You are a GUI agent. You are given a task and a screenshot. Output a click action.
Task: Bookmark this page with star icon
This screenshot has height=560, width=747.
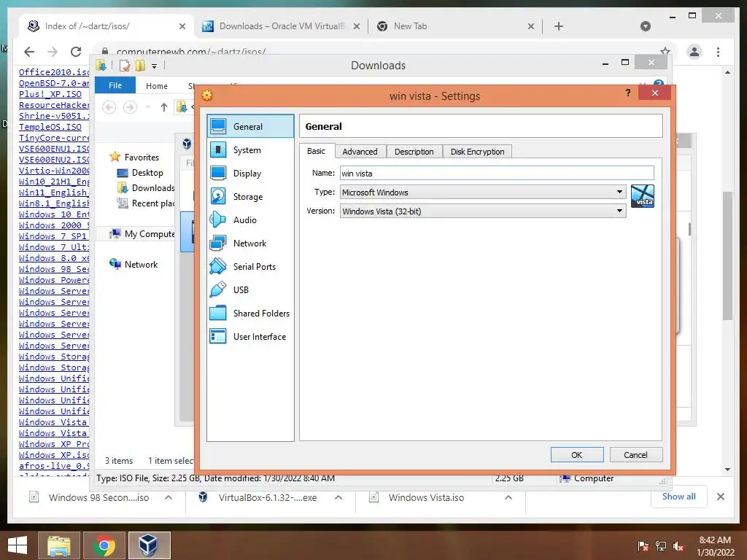(665, 51)
